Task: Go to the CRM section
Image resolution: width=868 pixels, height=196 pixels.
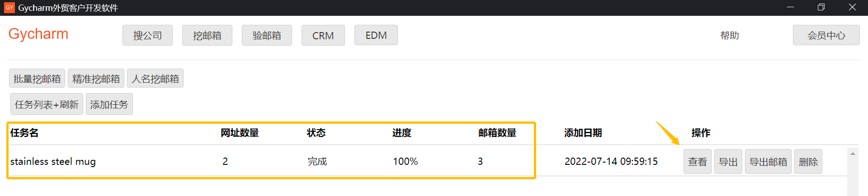Action: [323, 35]
